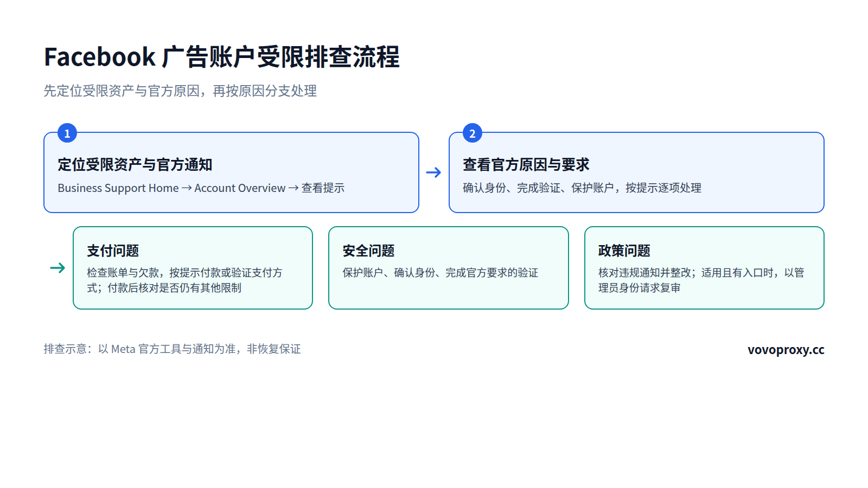This screenshot has width=868, height=488.
Task: Click the title 'Facebook 广告账户受限排查流程'
Action: click(222, 57)
